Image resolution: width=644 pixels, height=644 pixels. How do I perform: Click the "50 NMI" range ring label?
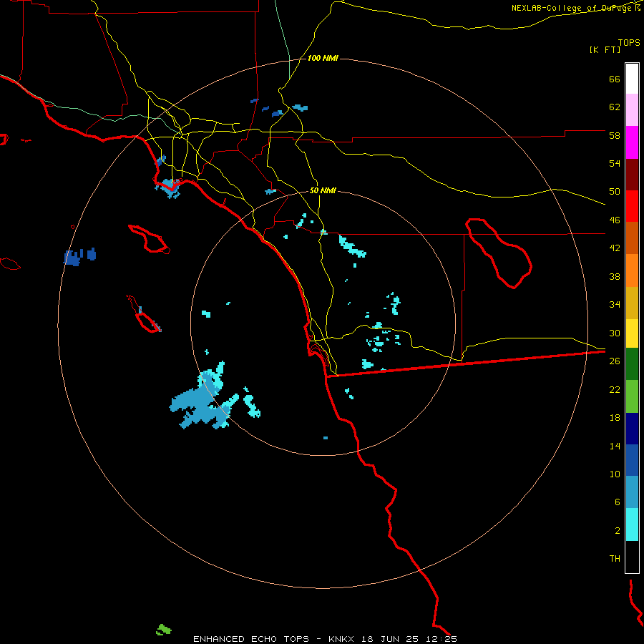(x=323, y=190)
